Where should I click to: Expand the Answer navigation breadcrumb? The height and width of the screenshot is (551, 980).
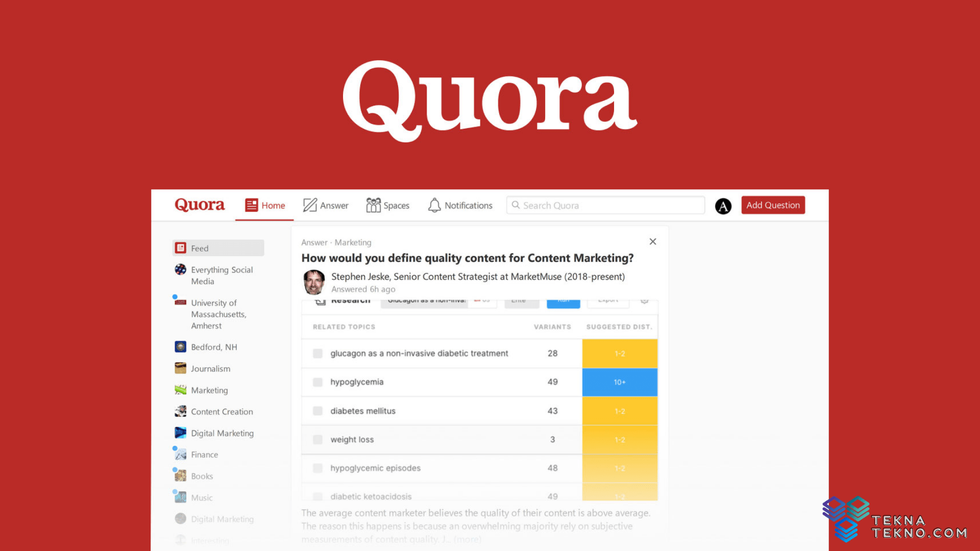314,242
